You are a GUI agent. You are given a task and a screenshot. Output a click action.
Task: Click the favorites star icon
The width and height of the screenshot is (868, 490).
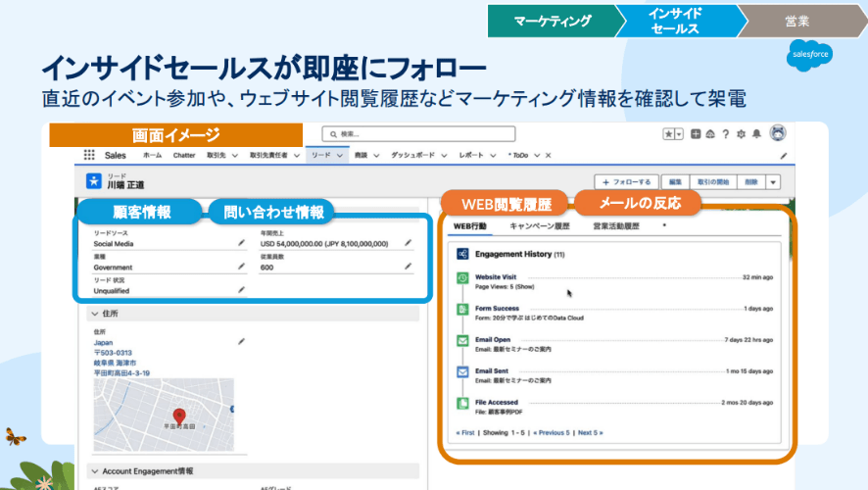point(668,134)
